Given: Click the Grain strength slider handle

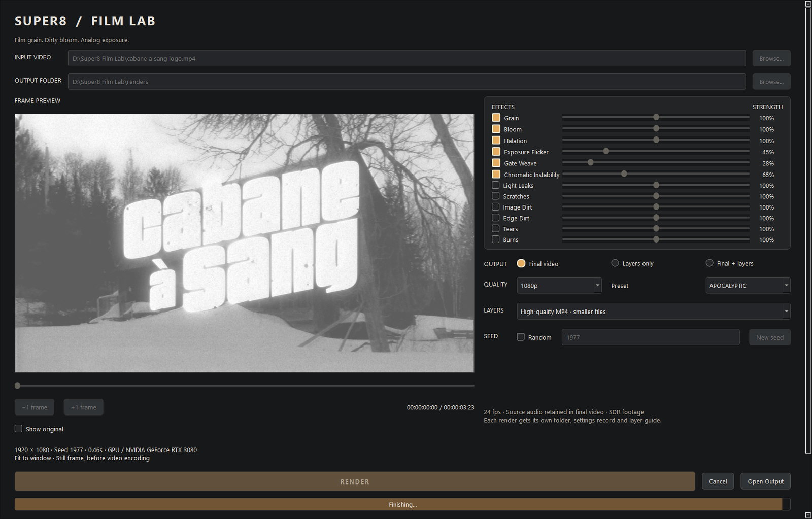Looking at the screenshot, I should coord(656,117).
